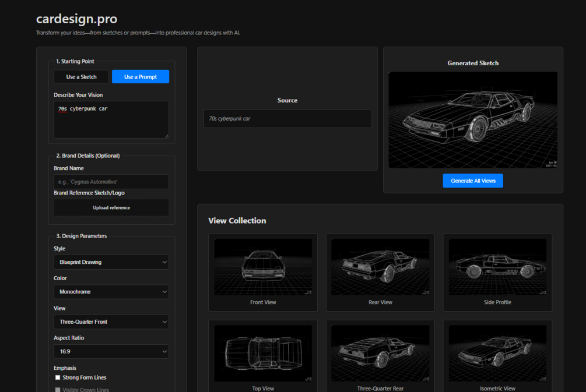The height and width of the screenshot is (392, 586).
Task: Switch to Use a Sketch mode
Action: click(x=81, y=76)
